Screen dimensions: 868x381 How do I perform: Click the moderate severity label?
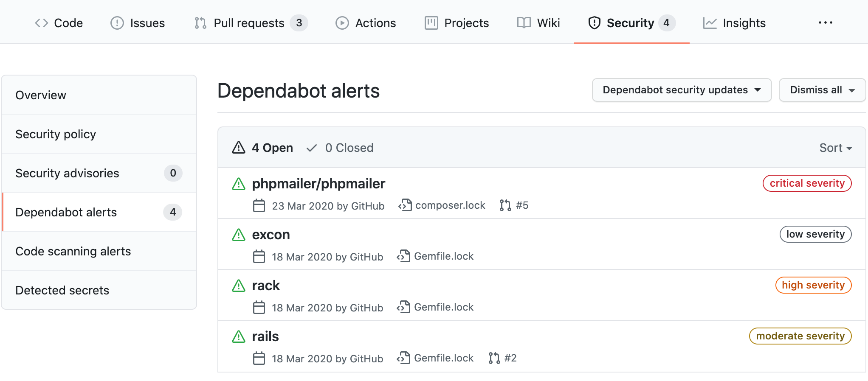click(800, 336)
